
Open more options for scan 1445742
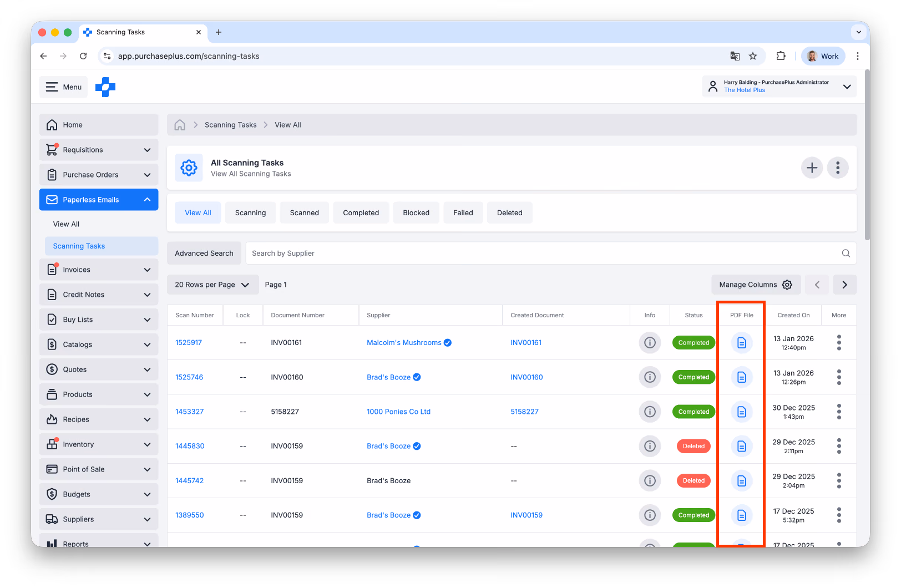click(839, 481)
